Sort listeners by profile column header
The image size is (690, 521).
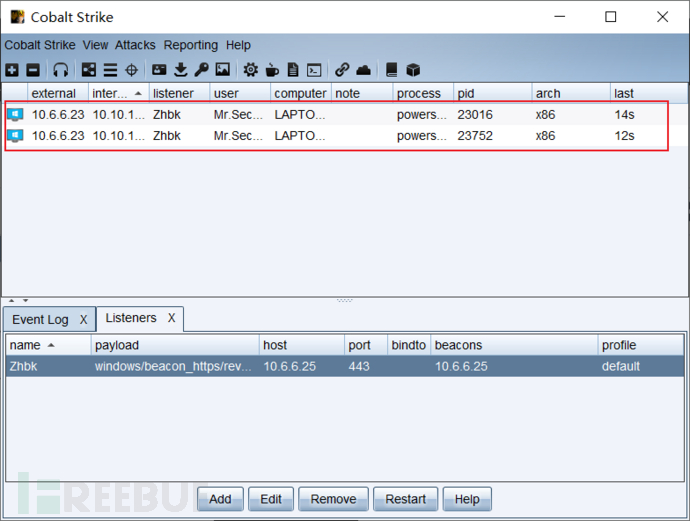coord(641,345)
